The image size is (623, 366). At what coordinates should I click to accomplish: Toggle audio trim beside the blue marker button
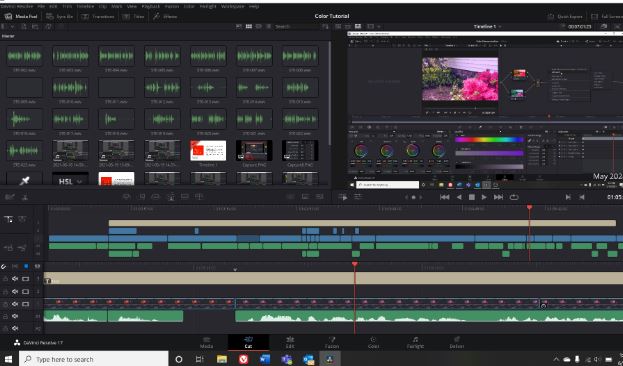[x=15, y=267]
